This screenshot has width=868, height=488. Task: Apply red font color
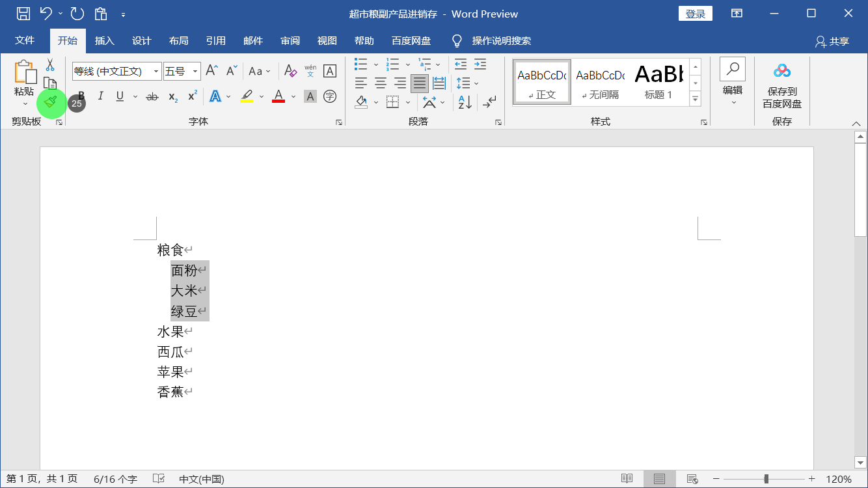[x=278, y=96]
